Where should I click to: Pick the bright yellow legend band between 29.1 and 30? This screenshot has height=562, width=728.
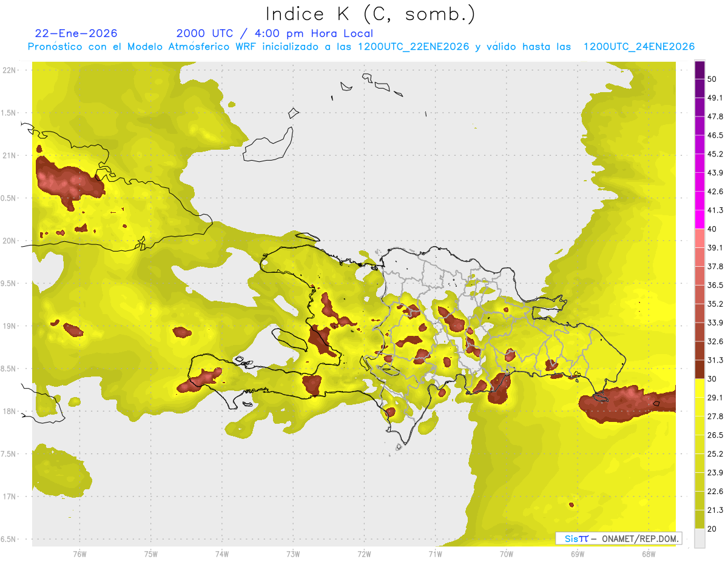pos(699,388)
